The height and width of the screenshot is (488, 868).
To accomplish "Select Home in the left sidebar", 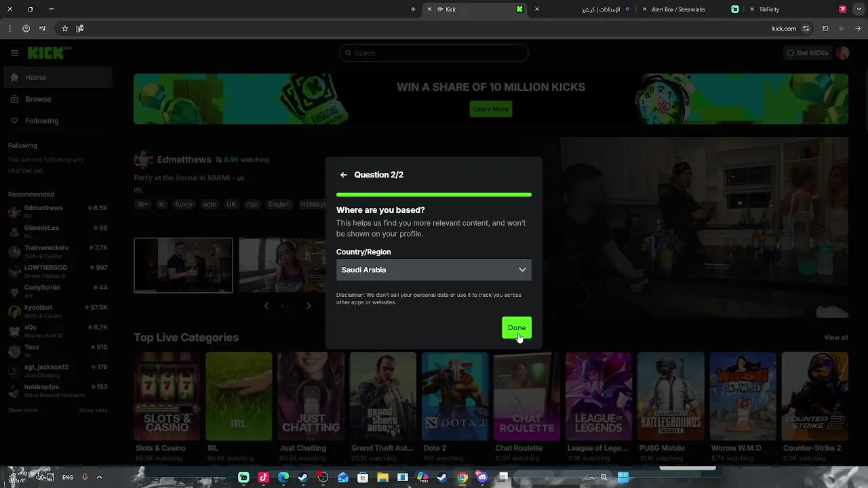I will point(57,77).
